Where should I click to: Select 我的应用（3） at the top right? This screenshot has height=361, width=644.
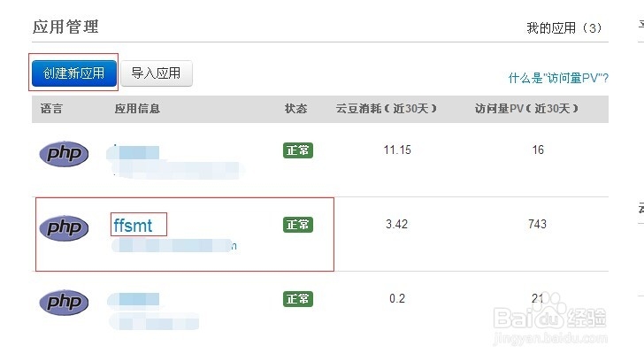pos(566,28)
